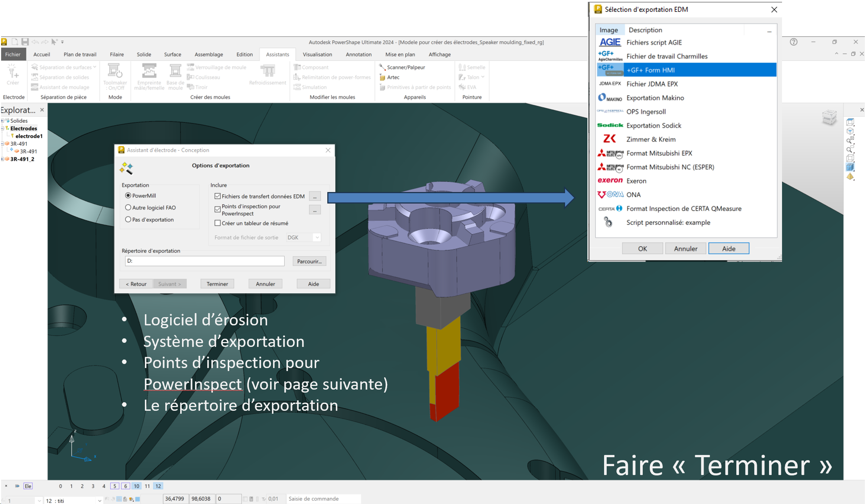Click Terminer in the electrode wizard
Viewport: 866px width, 504px height.
click(x=217, y=284)
